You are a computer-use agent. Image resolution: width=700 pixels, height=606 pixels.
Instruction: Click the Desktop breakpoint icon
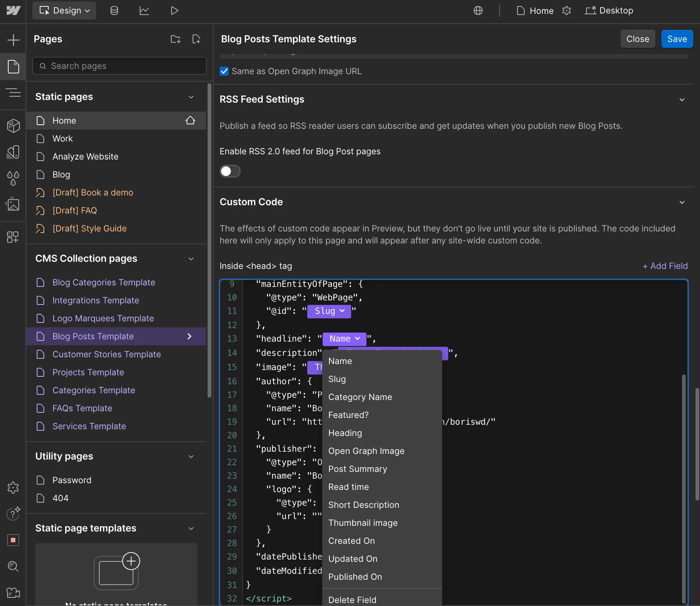590,10
